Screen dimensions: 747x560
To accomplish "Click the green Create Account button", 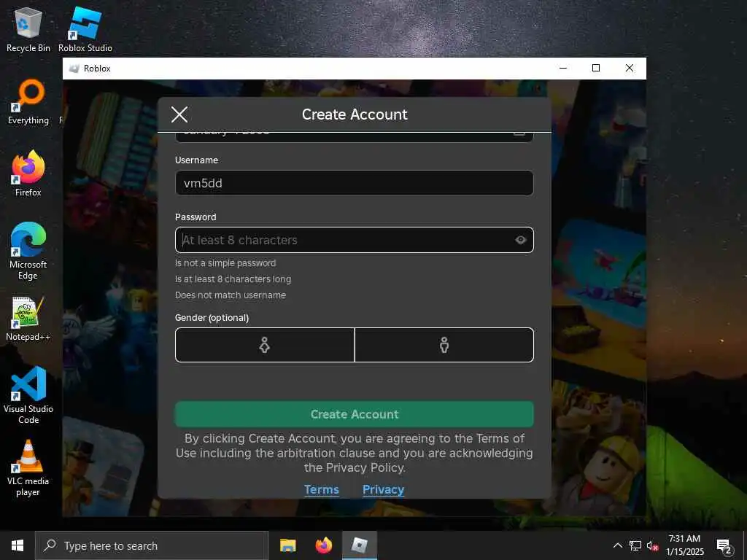I will pyautogui.click(x=355, y=414).
